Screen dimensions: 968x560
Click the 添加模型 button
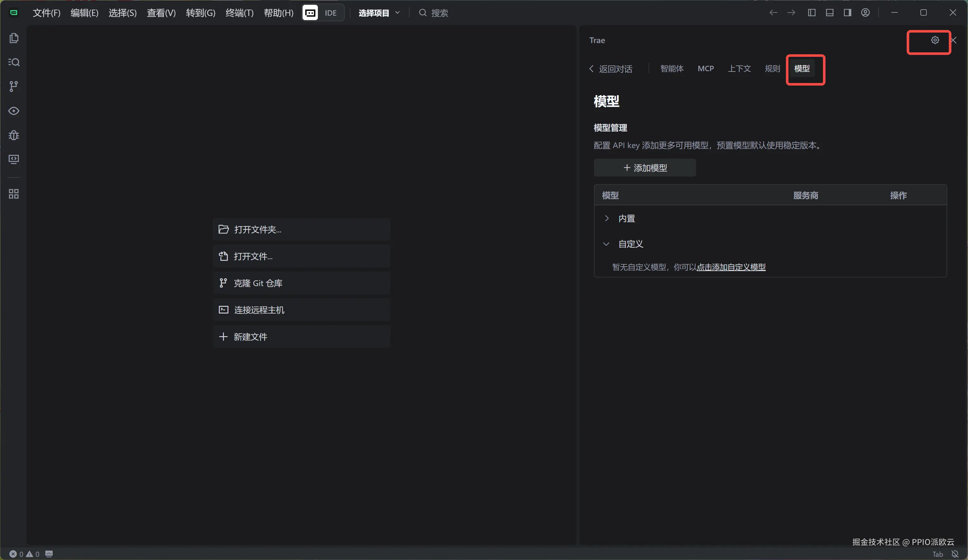pos(645,168)
